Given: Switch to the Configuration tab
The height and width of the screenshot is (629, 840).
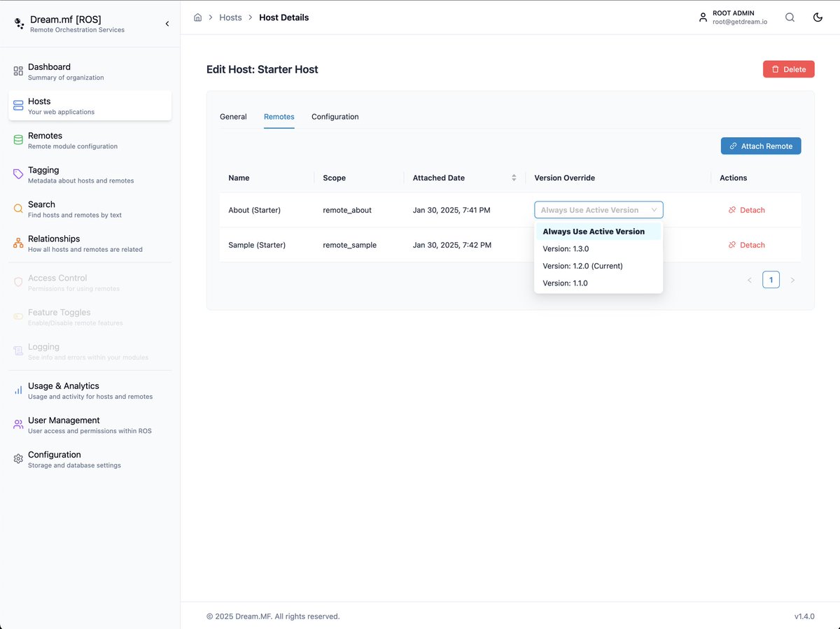Looking at the screenshot, I should point(335,117).
